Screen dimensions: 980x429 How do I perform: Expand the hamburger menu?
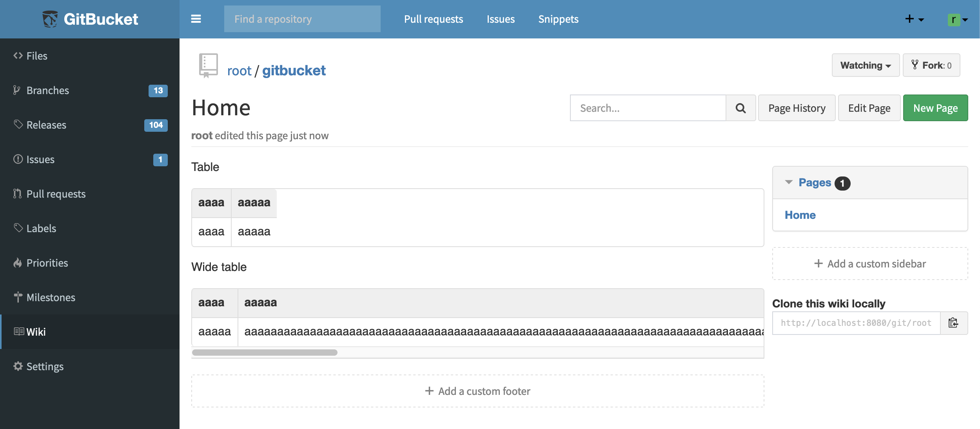196,19
